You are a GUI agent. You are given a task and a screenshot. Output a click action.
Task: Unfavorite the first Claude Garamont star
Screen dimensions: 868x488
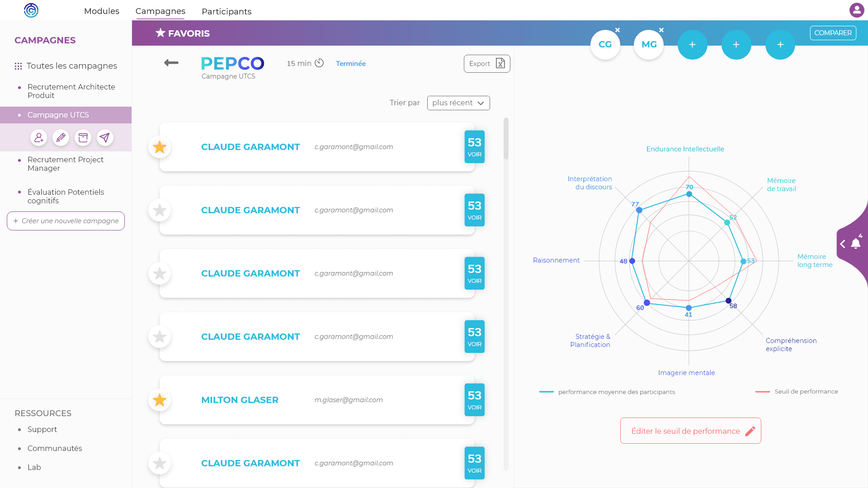click(x=160, y=147)
